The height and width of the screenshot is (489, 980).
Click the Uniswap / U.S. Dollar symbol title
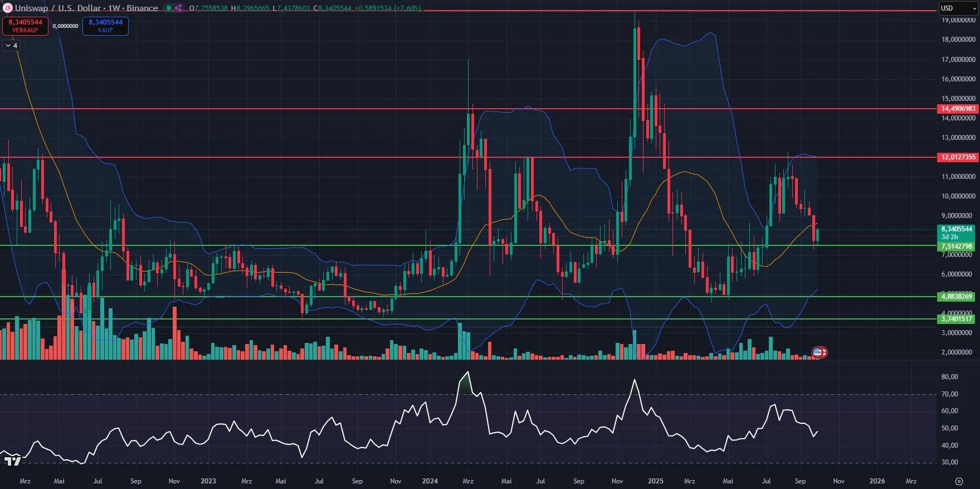pos(57,8)
